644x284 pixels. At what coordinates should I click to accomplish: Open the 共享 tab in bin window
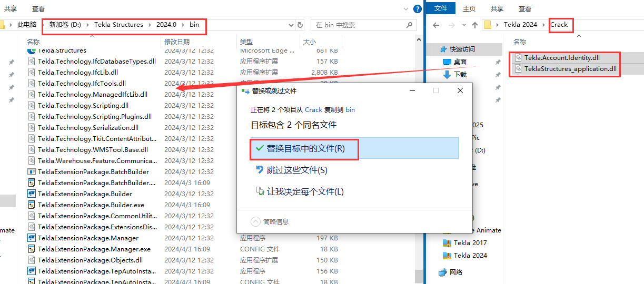pos(11,9)
